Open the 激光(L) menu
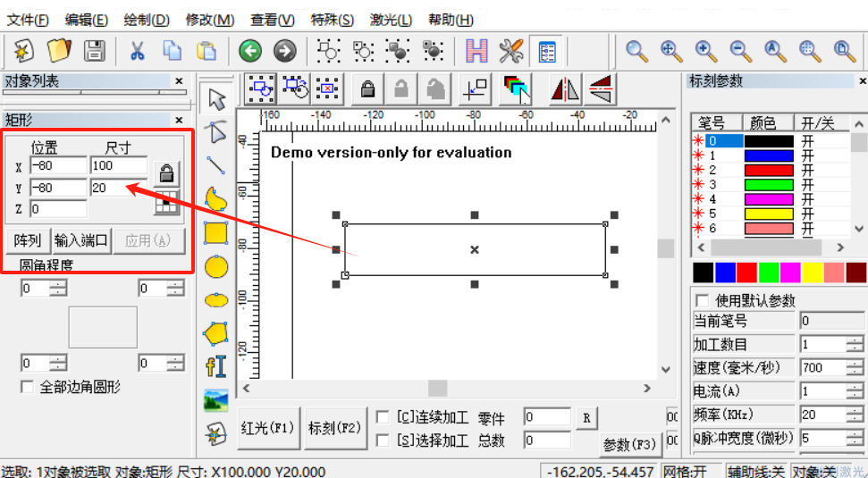Image resolution: width=868 pixels, height=478 pixels. pyautogui.click(x=391, y=20)
